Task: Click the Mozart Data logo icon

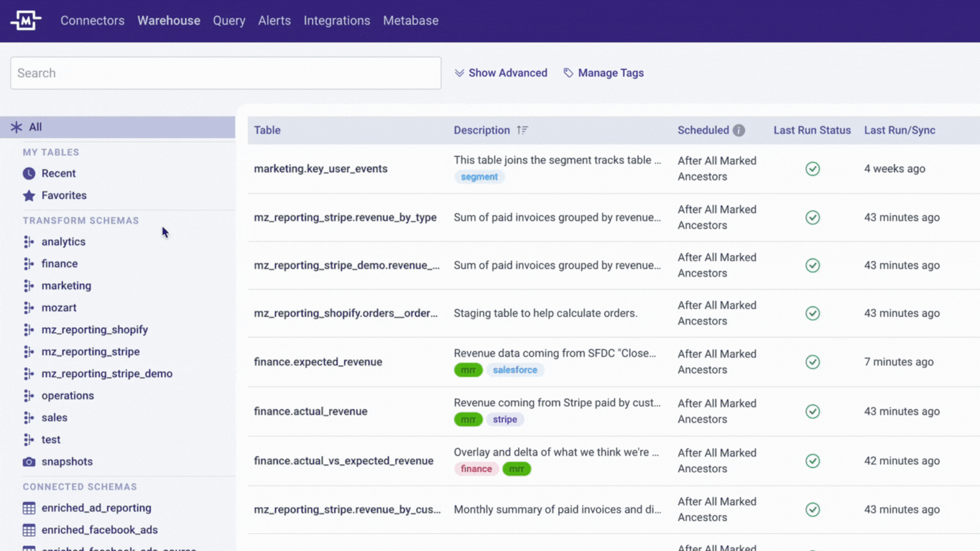Action: pyautogui.click(x=26, y=20)
